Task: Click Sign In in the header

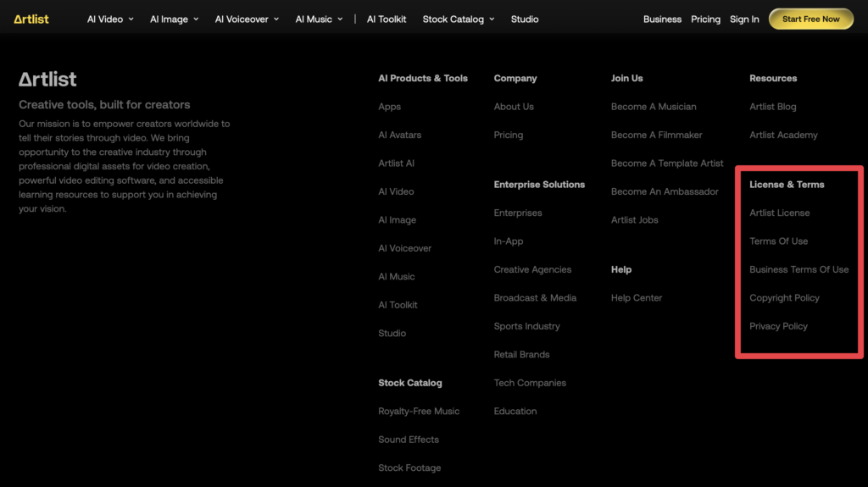Action: click(744, 19)
